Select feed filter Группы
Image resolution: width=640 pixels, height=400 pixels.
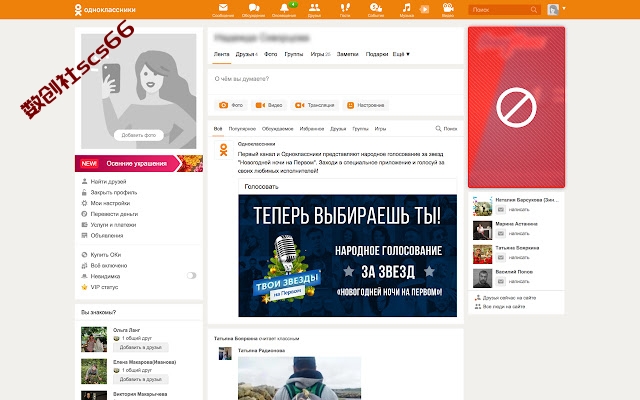[360, 129]
